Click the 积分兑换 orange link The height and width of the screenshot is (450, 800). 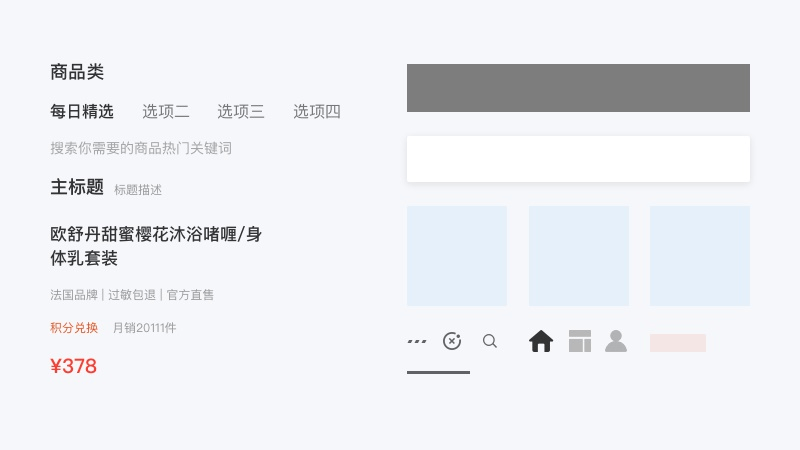pyautogui.click(x=74, y=328)
